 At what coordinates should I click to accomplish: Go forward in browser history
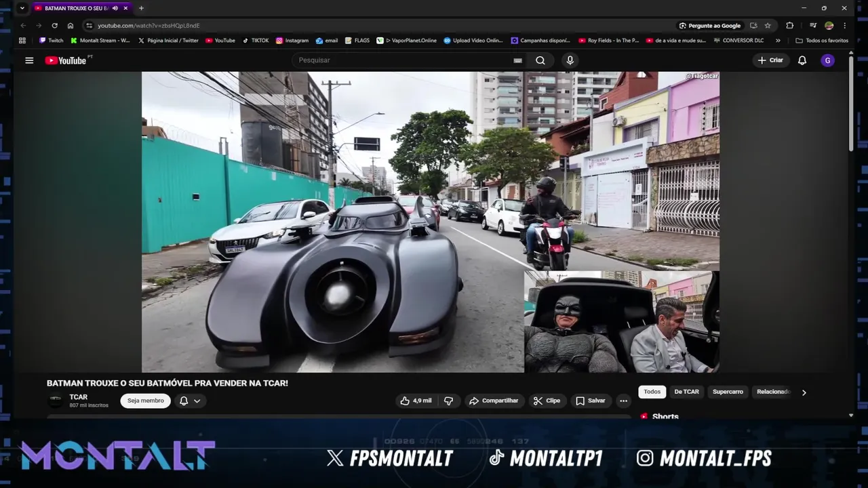coord(39,26)
